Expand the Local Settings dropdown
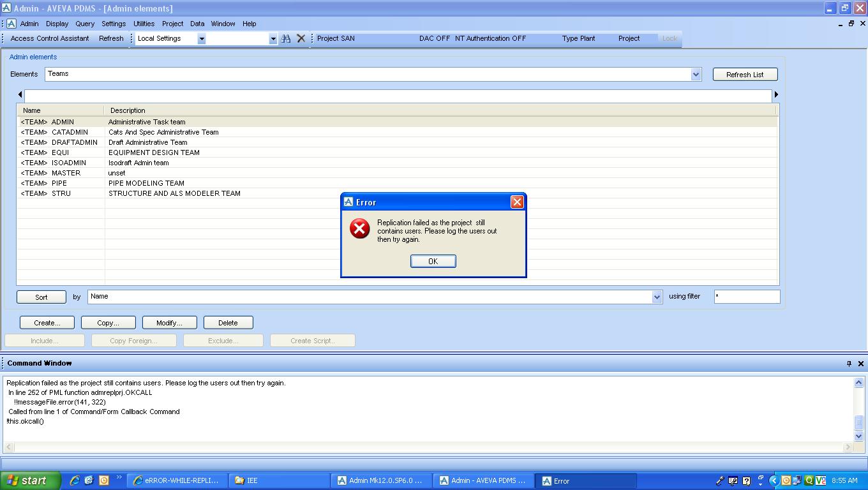Viewport: 868px width, 490px height. tap(201, 39)
